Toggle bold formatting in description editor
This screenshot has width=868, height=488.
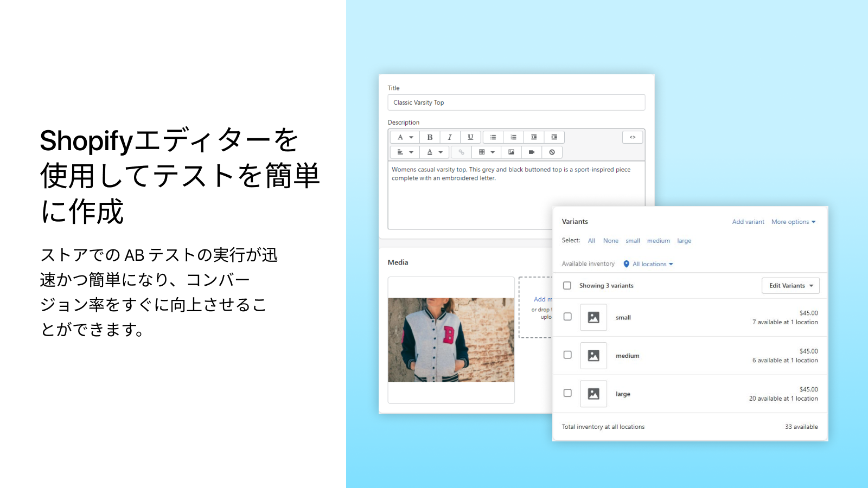pyautogui.click(x=430, y=137)
